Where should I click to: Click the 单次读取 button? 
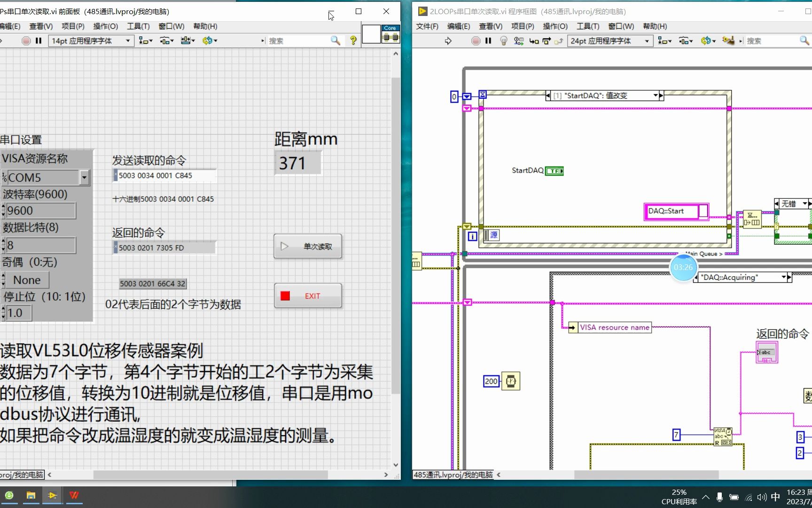tap(308, 246)
